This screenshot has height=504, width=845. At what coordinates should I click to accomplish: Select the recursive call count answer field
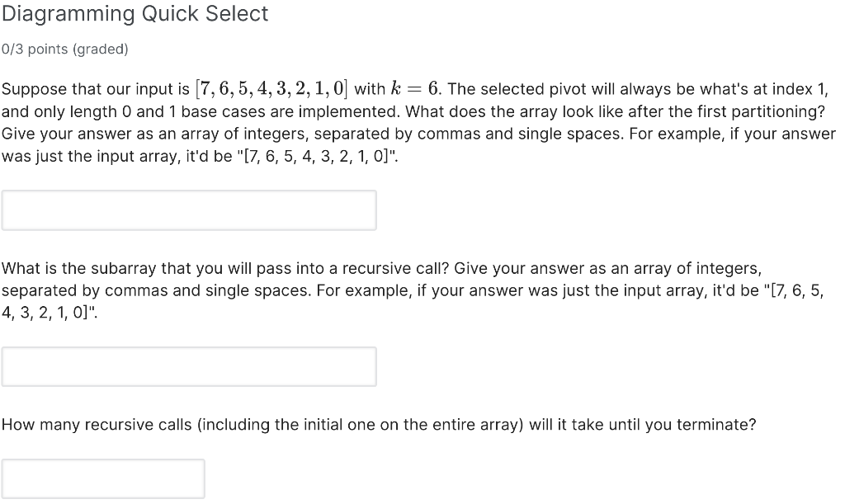click(104, 478)
